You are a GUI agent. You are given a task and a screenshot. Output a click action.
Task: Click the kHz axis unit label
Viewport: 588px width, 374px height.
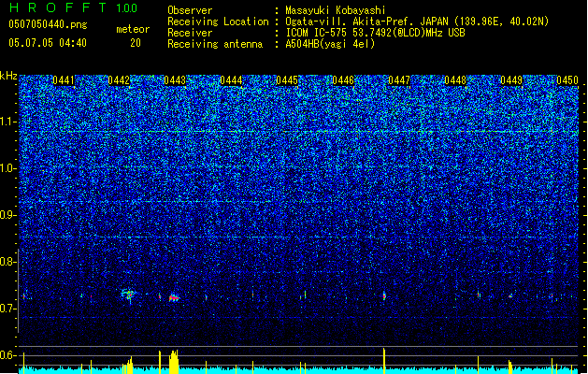click(x=8, y=76)
